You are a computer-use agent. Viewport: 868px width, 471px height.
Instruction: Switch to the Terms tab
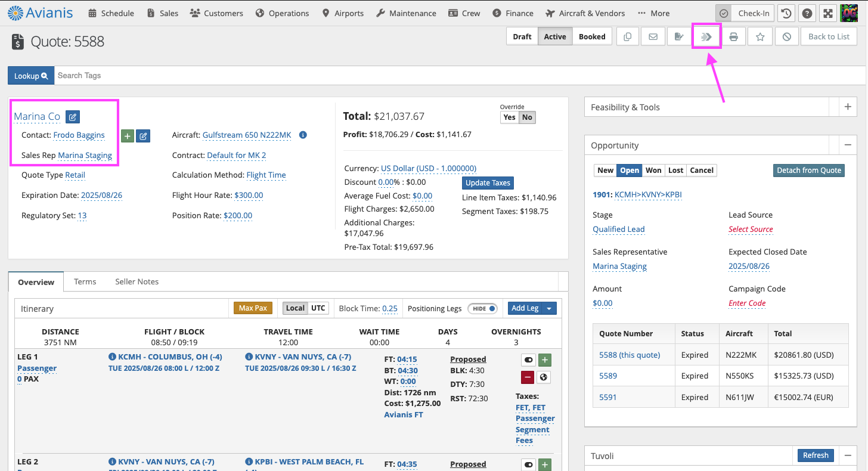pos(85,281)
